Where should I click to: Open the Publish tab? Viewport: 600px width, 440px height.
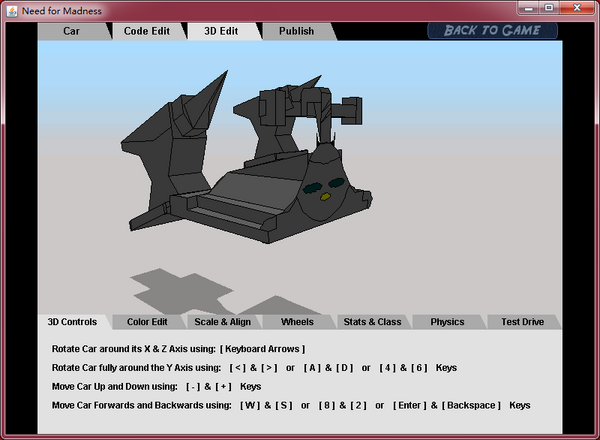coord(296,31)
